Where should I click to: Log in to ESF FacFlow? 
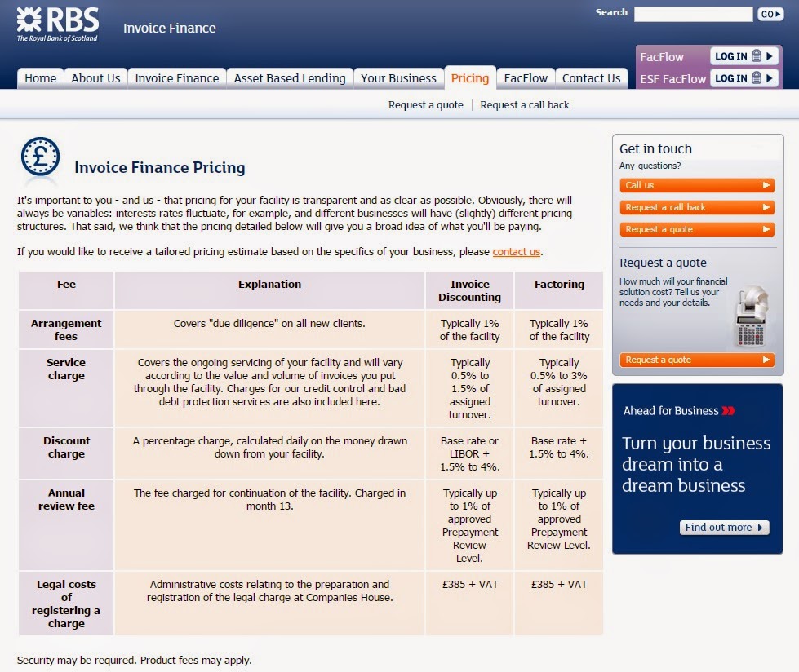tap(744, 78)
